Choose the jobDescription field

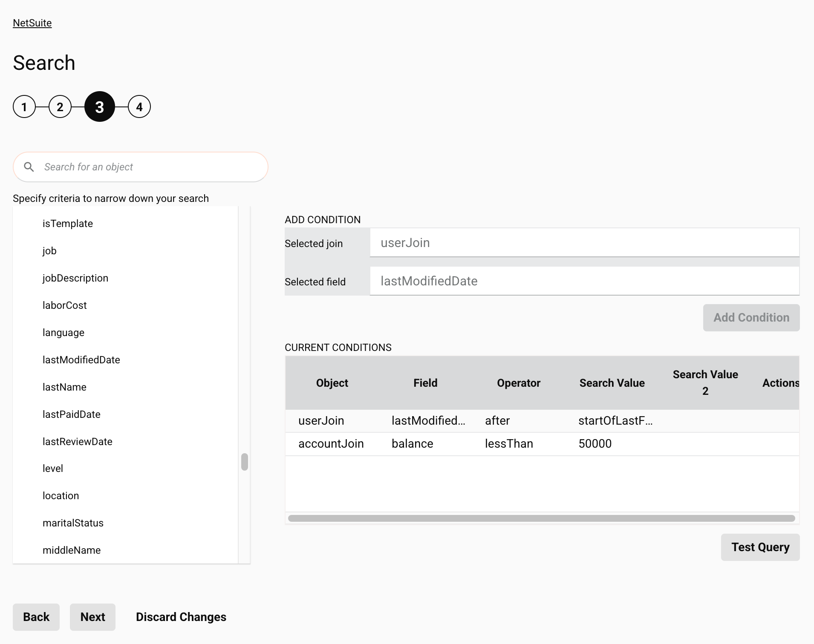coord(75,278)
